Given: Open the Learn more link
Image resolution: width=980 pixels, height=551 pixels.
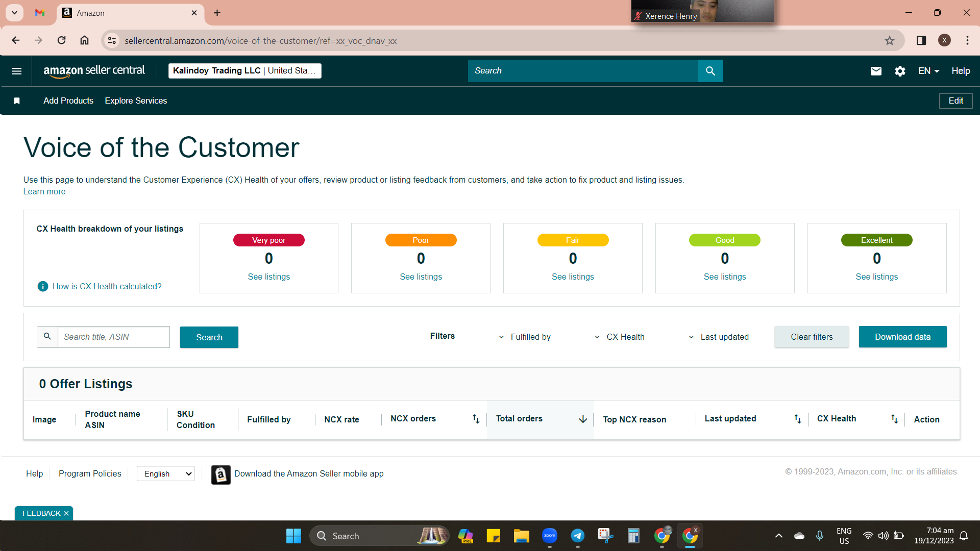Looking at the screenshot, I should (44, 192).
